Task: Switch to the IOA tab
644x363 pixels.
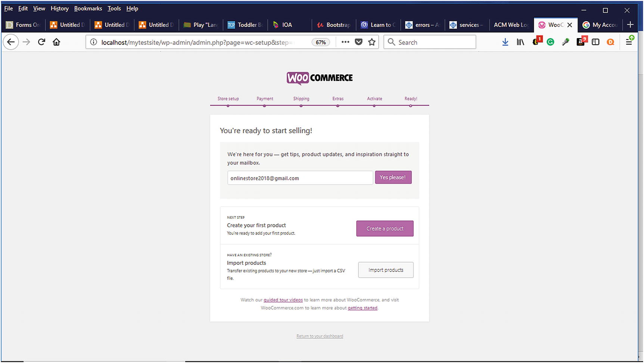Action: (290, 25)
